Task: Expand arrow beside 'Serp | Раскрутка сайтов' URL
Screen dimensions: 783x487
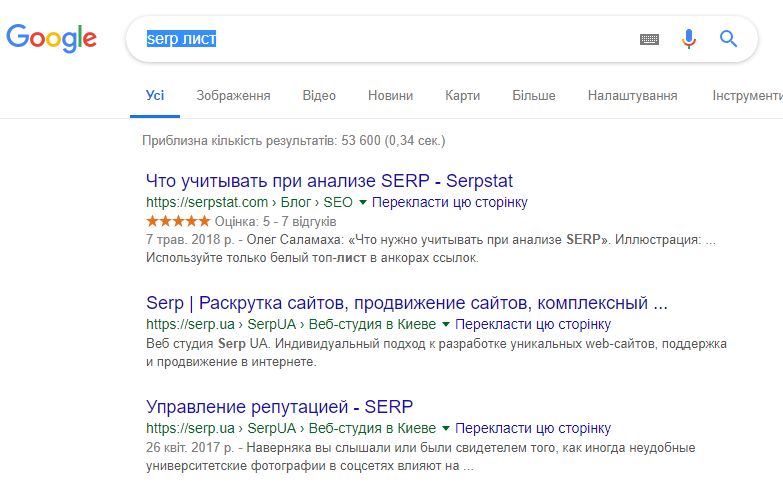Action: click(x=446, y=324)
